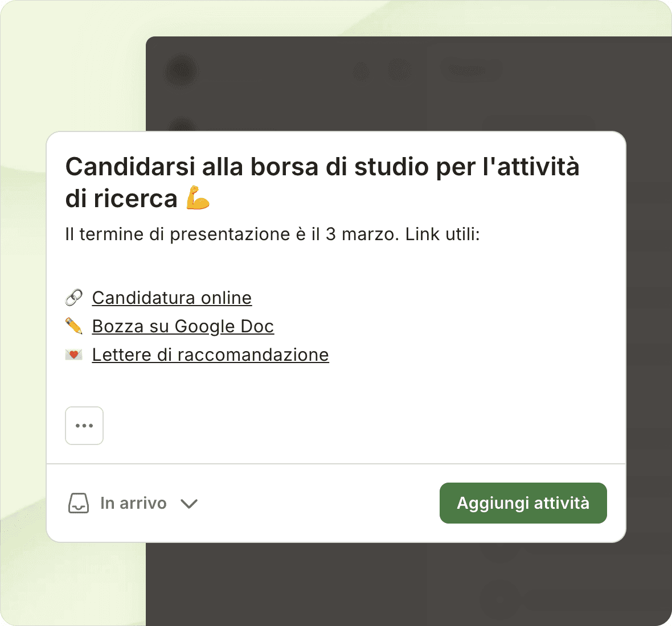Open the three-dots more options button
This screenshot has height=626, width=672.
tap(84, 426)
